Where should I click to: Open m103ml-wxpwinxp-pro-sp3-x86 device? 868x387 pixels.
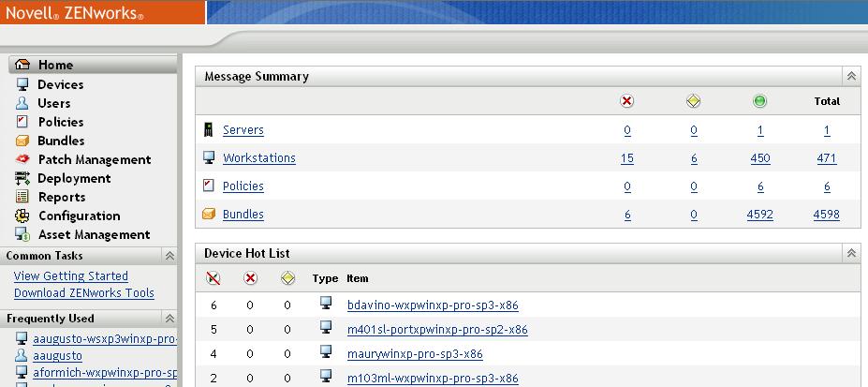coord(433,379)
